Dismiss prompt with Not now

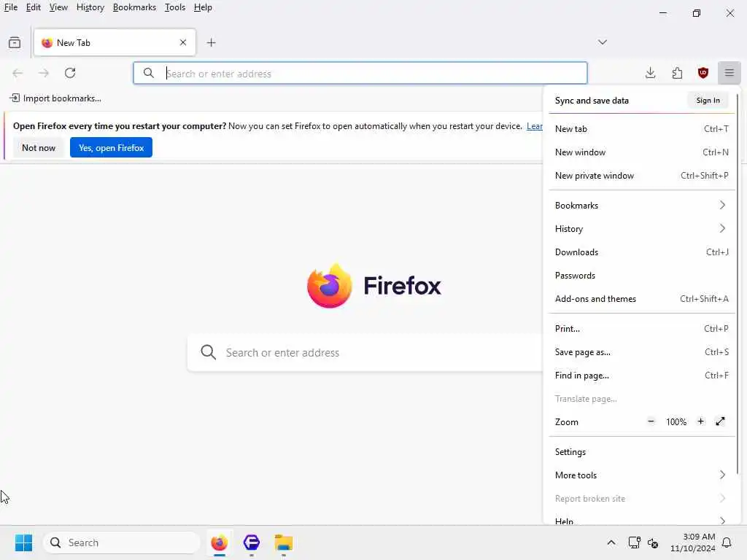39,147
